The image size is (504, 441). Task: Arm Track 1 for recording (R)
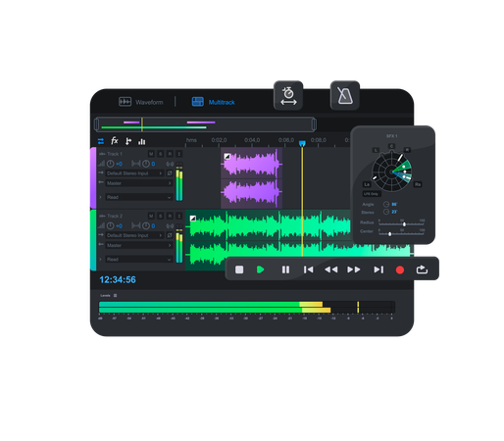coord(170,154)
